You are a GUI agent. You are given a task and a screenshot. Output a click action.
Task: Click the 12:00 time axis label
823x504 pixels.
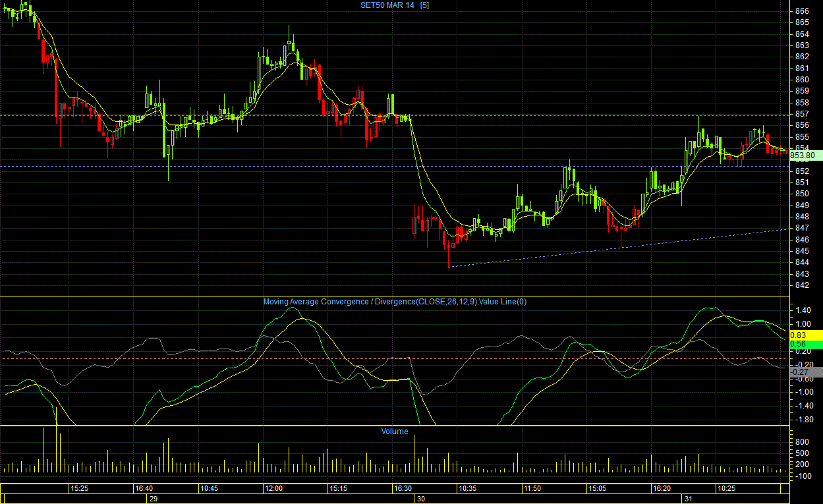pyautogui.click(x=273, y=488)
